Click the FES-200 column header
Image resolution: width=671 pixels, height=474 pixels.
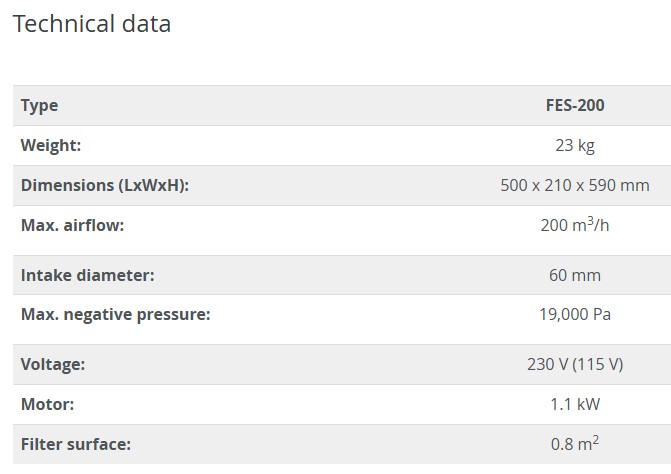pos(575,105)
